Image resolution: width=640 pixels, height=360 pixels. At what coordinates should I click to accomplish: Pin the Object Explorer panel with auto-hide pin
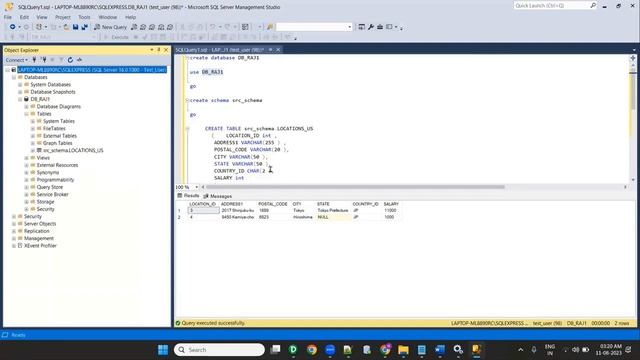click(159, 50)
